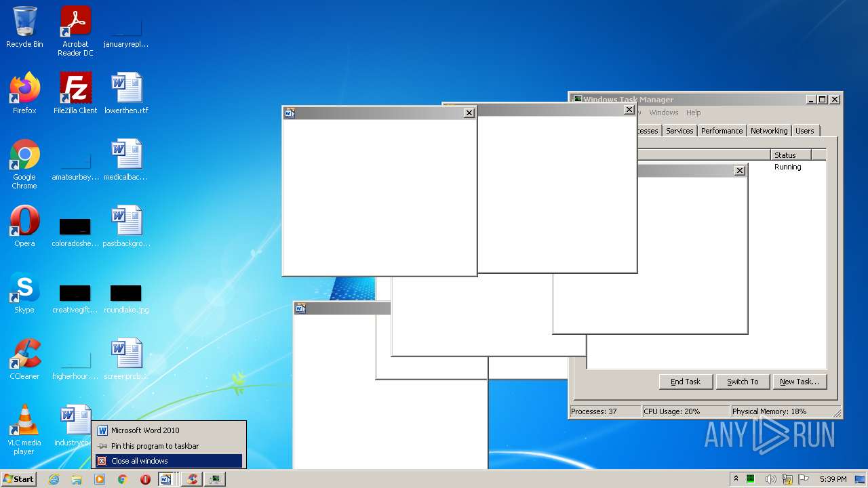Launch Google Chrome from desktop

pos(24,165)
